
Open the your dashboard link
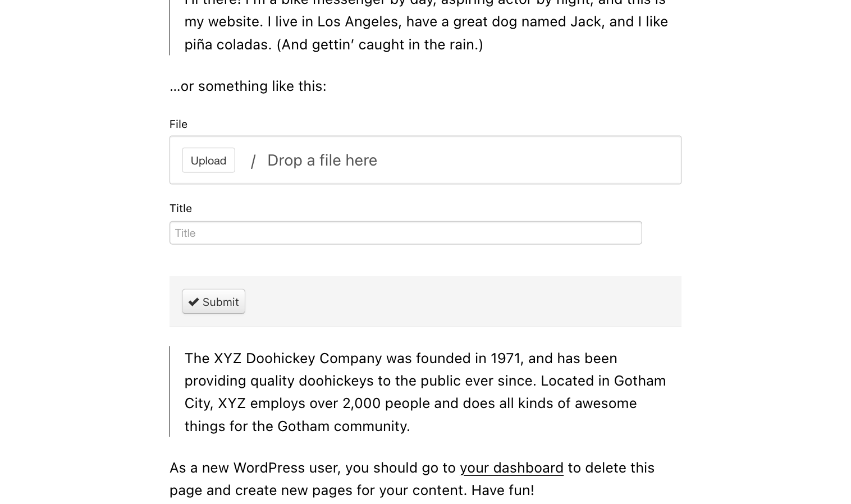coord(511,468)
